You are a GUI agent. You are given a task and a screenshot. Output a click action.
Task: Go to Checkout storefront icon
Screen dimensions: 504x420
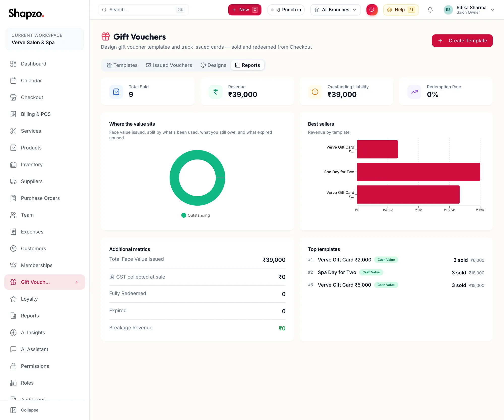coord(13,97)
